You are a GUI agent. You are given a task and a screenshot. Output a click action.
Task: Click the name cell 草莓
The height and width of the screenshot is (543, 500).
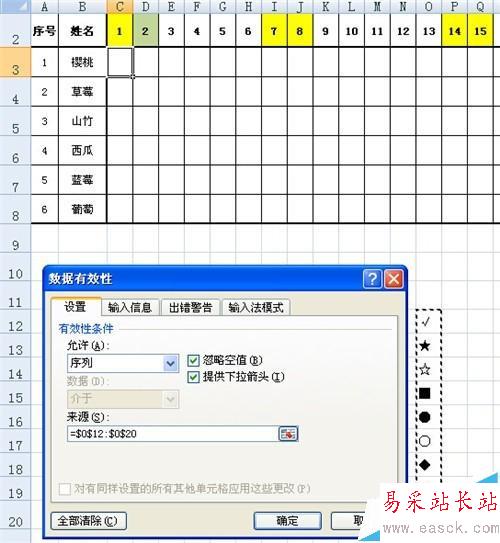click(x=82, y=92)
